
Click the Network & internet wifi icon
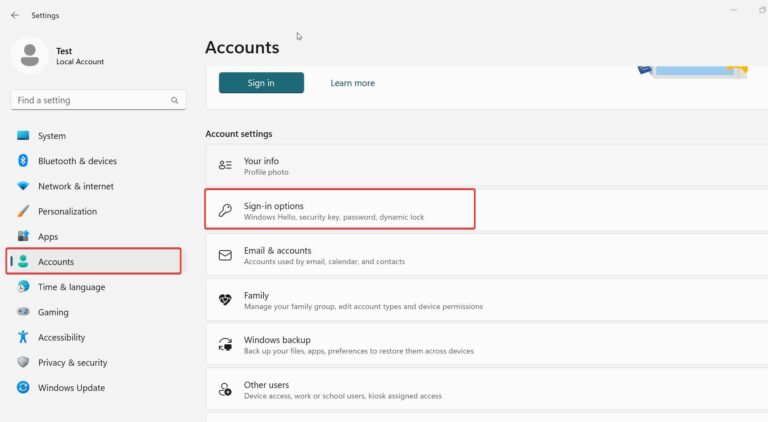click(x=23, y=186)
